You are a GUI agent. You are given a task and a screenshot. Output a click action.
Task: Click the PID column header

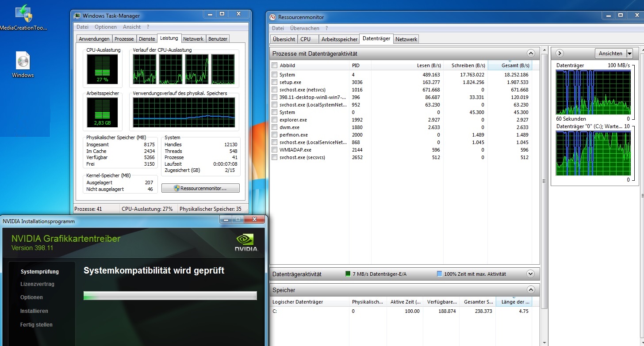pyautogui.click(x=360, y=65)
